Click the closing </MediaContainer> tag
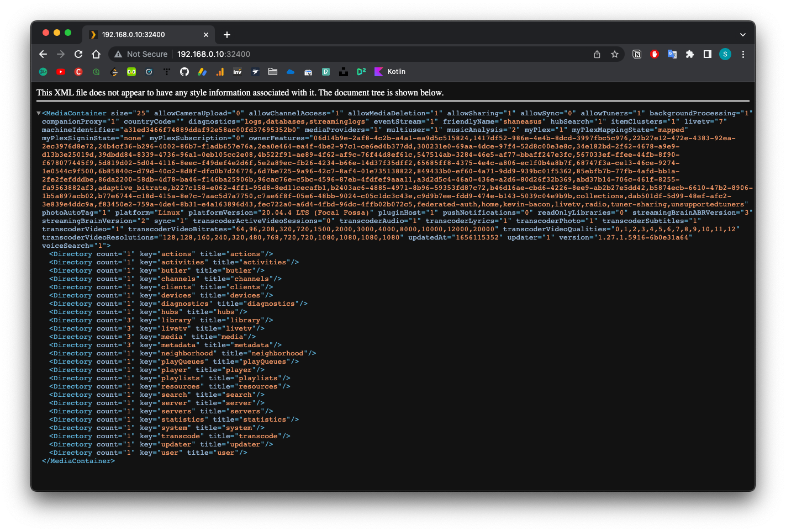This screenshot has height=532, width=786. (78, 461)
